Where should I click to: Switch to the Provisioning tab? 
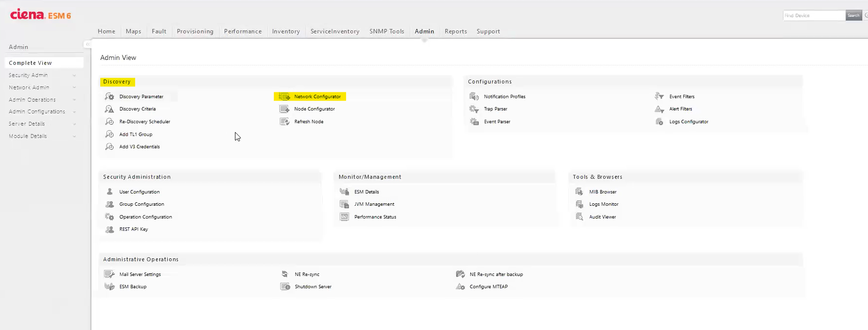click(x=195, y=31)
